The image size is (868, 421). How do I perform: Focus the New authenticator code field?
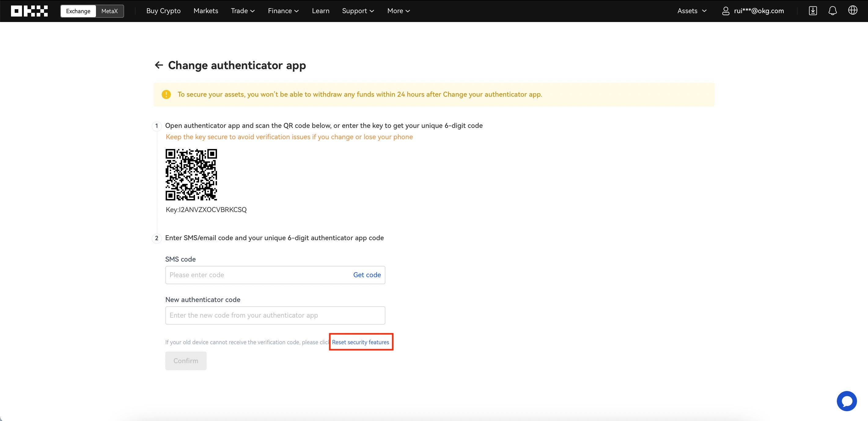(x=275, y=315)
